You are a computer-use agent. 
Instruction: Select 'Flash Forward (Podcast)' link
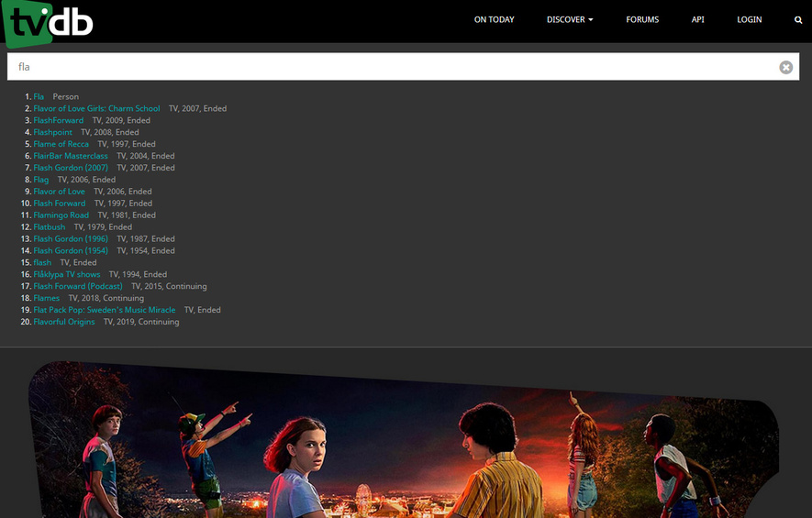(78, 287)
